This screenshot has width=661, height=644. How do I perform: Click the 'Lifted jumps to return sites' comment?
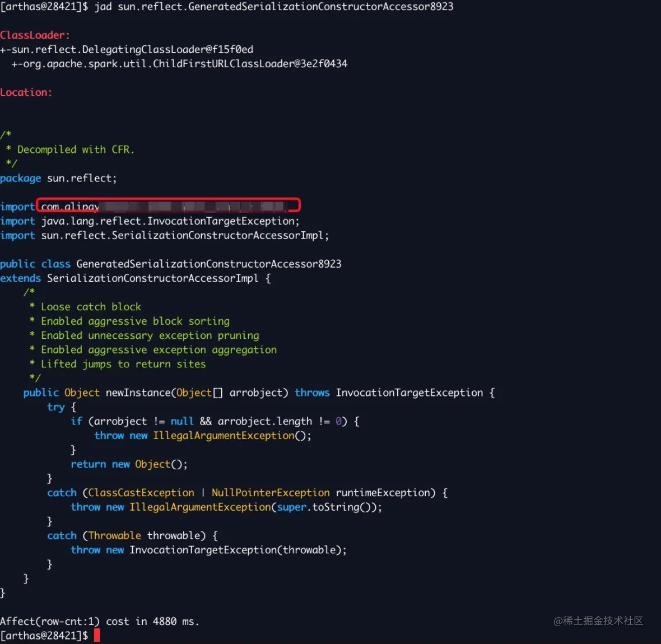[x=118, y=364]
